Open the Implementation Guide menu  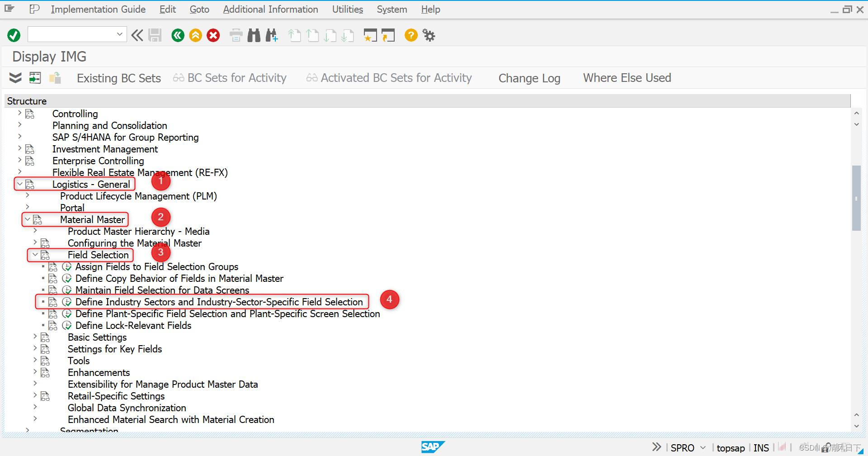point(98,9)
